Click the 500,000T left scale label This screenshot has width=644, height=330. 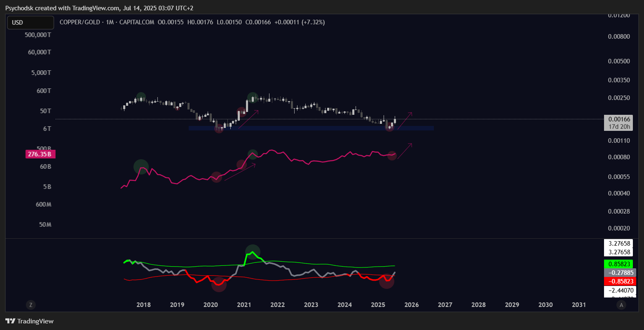coord(38,35)
